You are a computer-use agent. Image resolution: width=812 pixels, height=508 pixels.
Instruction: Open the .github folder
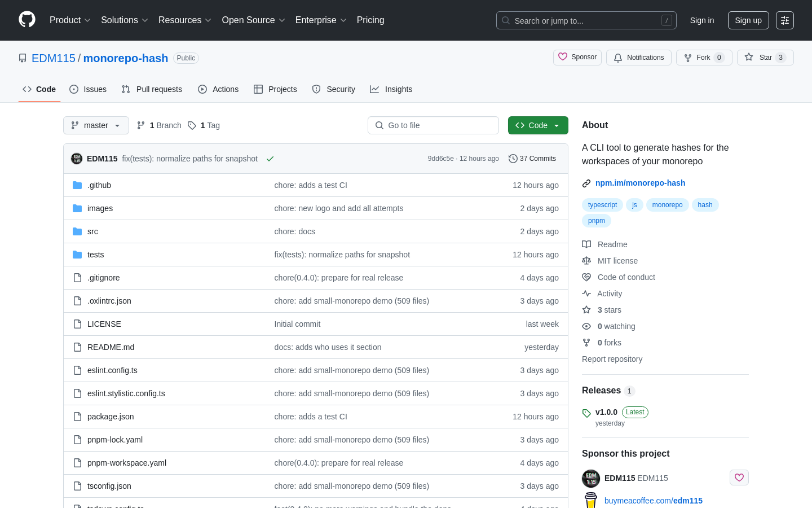(x=99, y=185)
